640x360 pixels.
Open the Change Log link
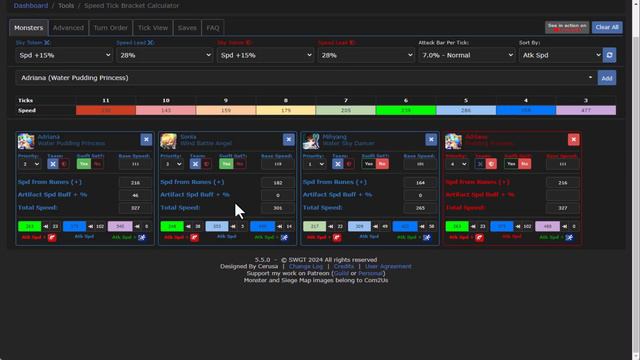coord(306,267)
